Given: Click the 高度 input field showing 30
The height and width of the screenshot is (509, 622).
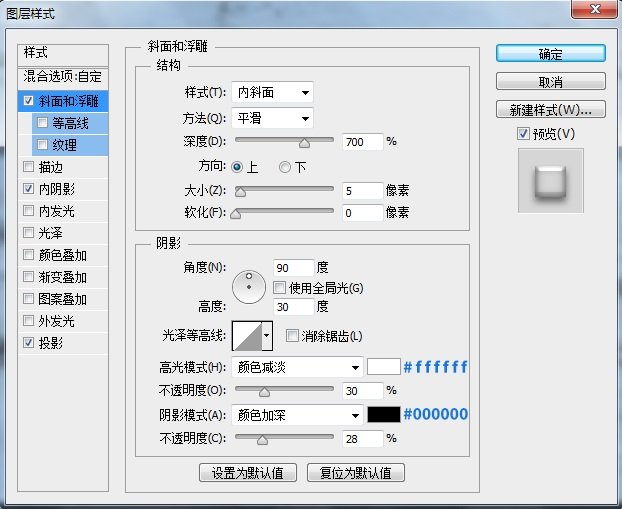Looking at the screenshot, I should [294, 307].
